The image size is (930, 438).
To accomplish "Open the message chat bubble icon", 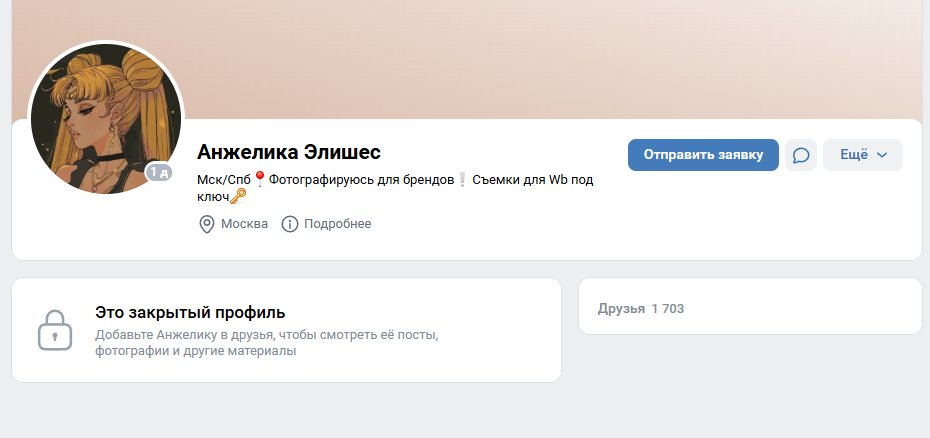I will point(801,155).
